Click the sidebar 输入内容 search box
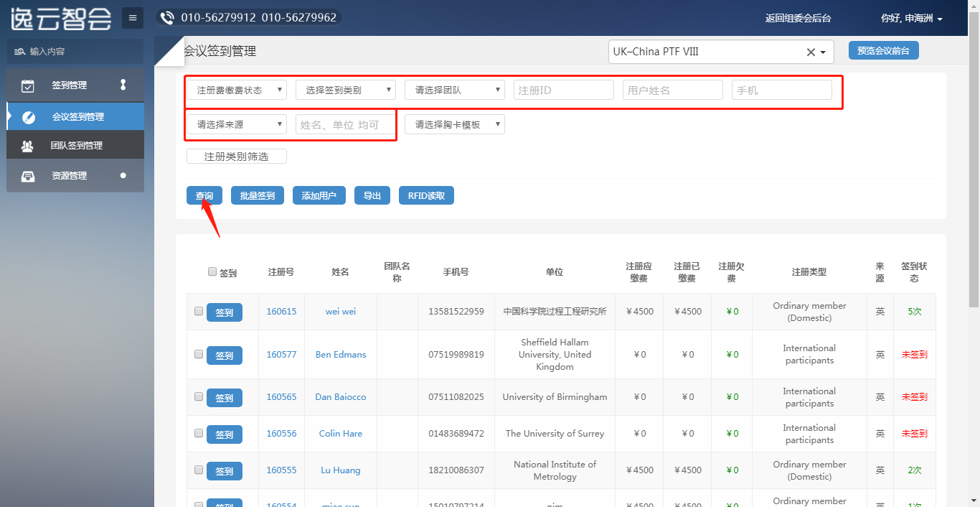Image resolution: width=980 pixels, height=507 pixels. pos(75,52)
